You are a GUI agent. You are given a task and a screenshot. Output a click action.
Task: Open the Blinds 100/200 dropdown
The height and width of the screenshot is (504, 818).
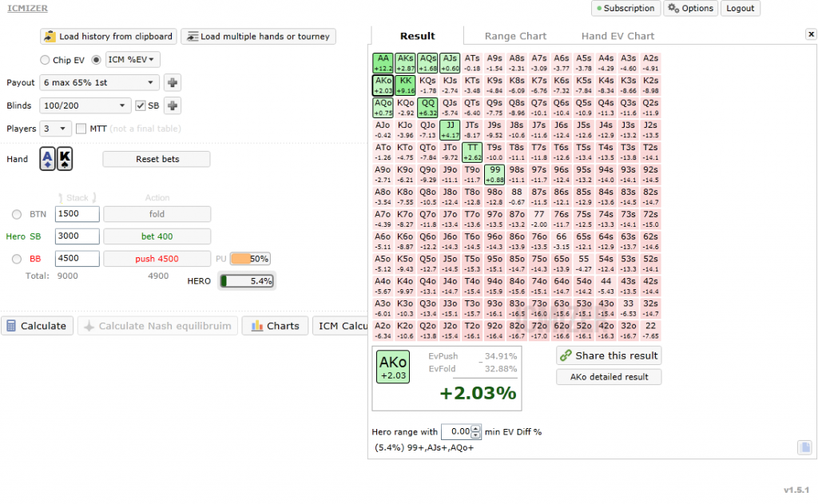85,105
